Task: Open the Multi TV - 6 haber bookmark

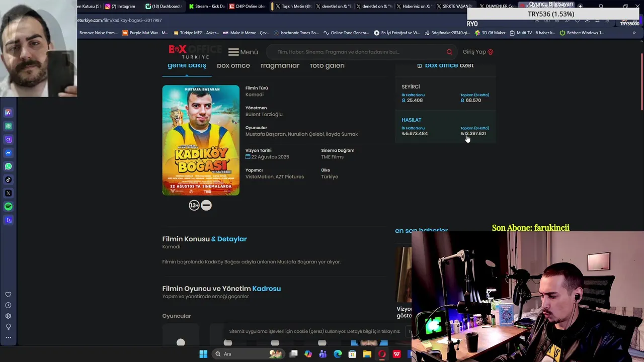Action: click(x=532, y=33)
